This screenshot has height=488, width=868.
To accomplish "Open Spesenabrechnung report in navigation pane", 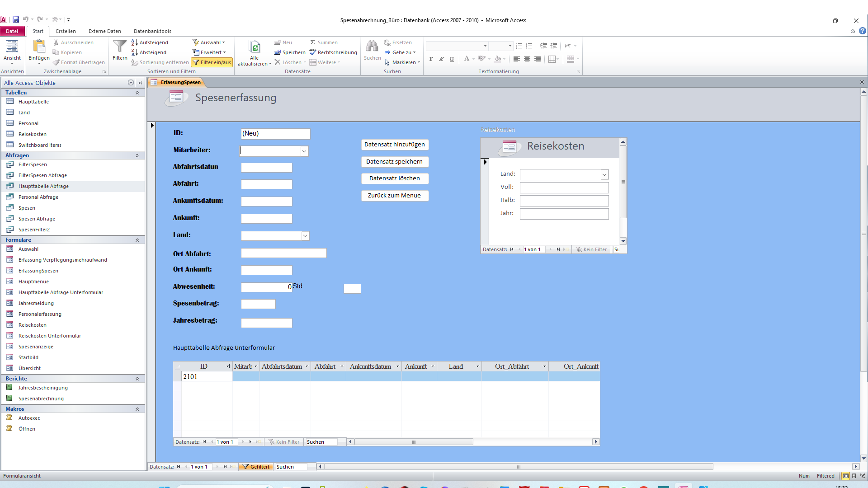I will (41, 399).
